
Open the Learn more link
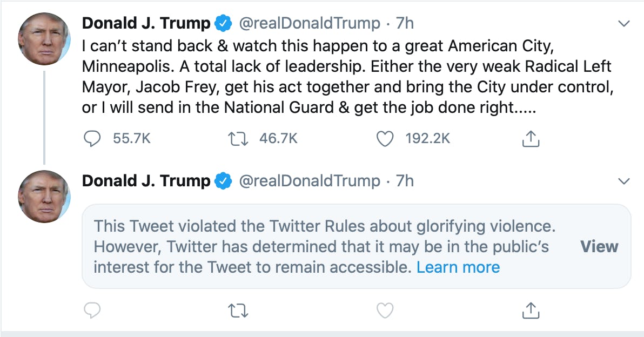(458, 267)
